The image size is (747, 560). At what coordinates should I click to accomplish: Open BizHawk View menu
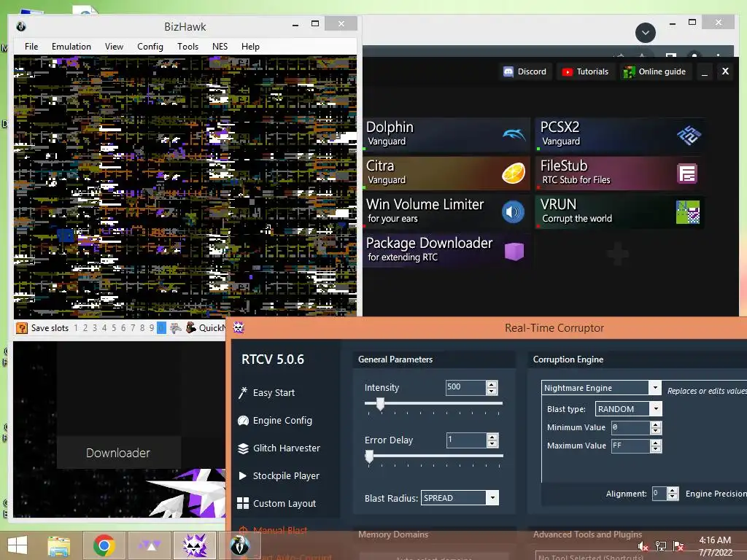point(114,46)
